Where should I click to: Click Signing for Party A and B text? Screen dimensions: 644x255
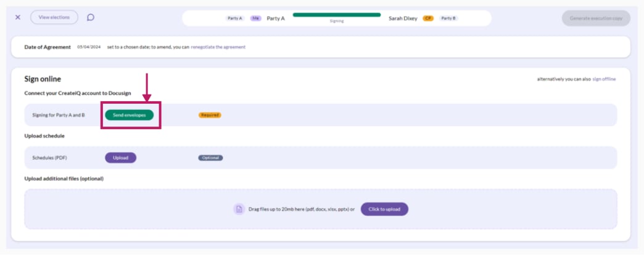click(x=59, y=115)
